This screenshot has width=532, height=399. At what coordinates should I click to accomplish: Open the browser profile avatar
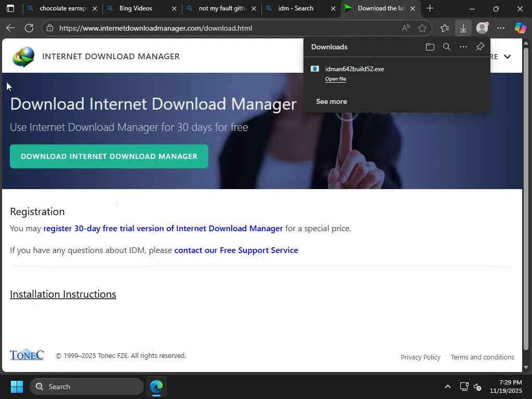(482, 28)
